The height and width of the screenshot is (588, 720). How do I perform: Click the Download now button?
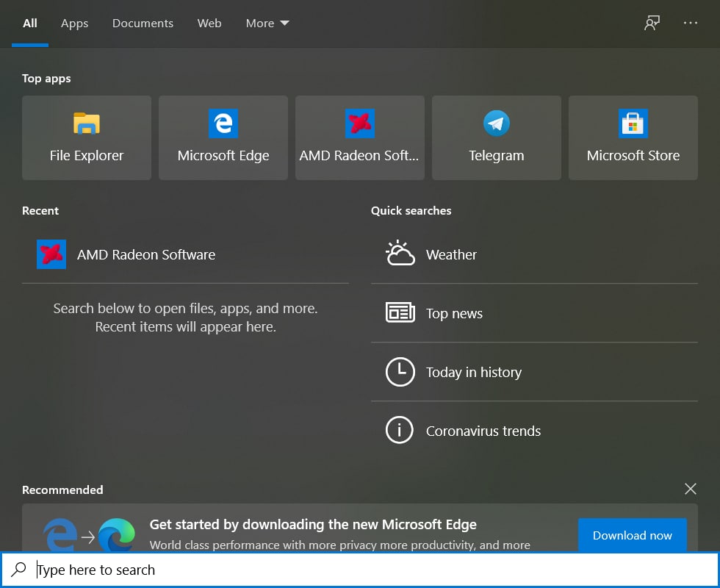[x=633, y=535]
